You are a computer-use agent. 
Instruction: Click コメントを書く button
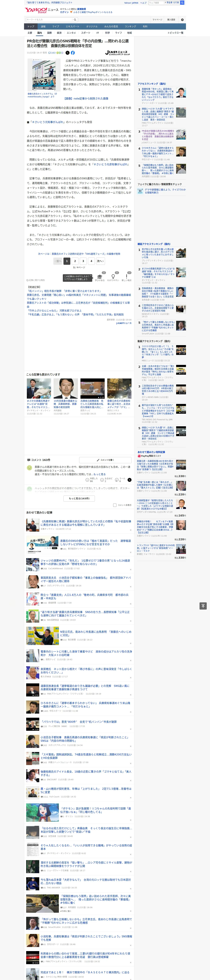105,460
